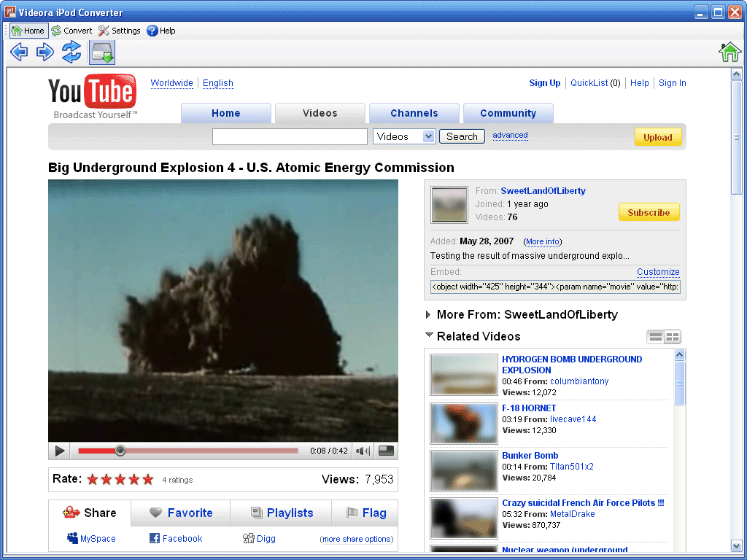Click the Titan501x2 user link
747x560 pixels.
572,467
